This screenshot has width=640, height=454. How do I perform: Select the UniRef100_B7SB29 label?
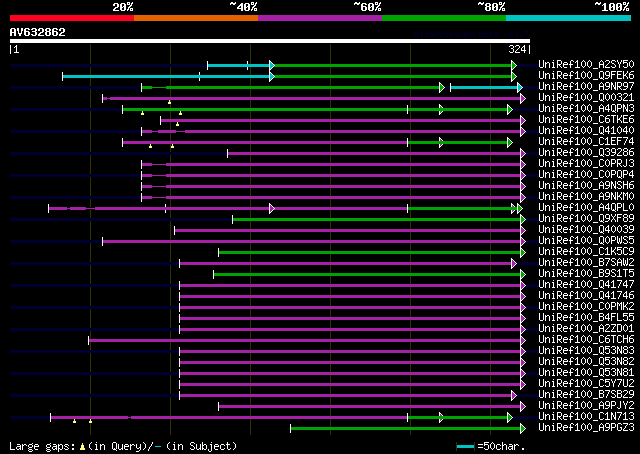(x=586, y=395)
